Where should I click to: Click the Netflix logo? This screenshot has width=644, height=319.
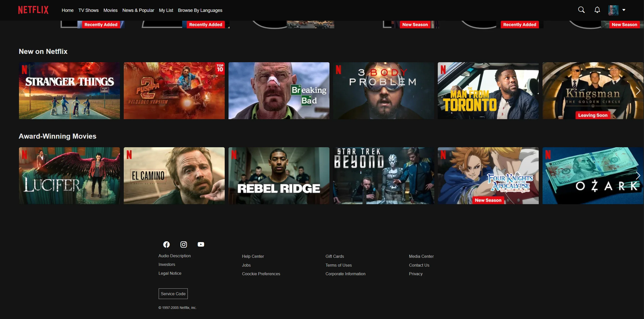pyautogui.click(x=33, y=10)
